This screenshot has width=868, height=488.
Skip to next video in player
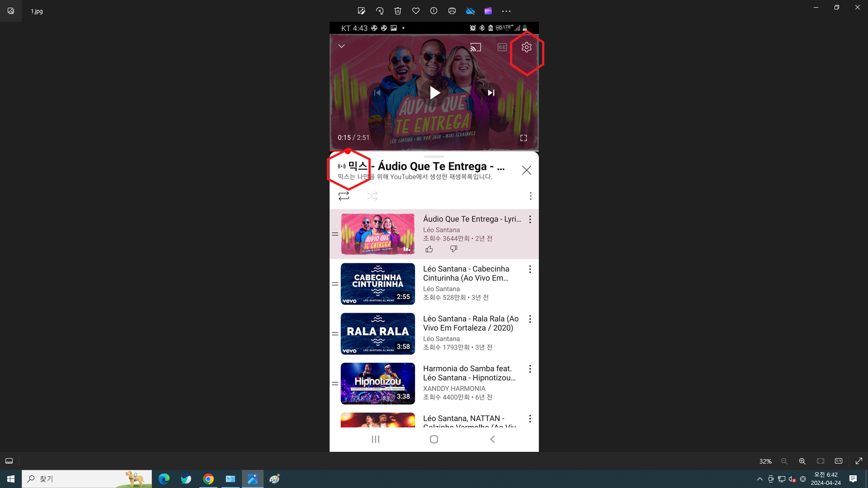click(491, 93)
